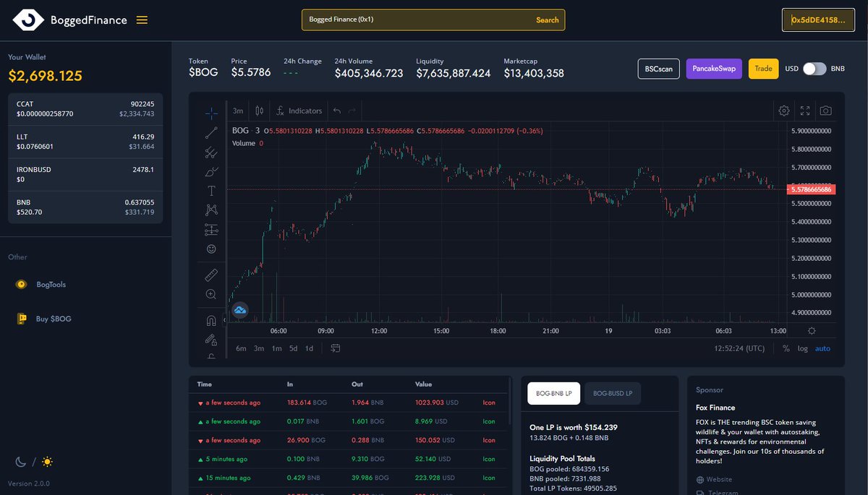Open the 12:52:24 (UTC) timezone menu

pyautogui.click(x=739, y=348)
